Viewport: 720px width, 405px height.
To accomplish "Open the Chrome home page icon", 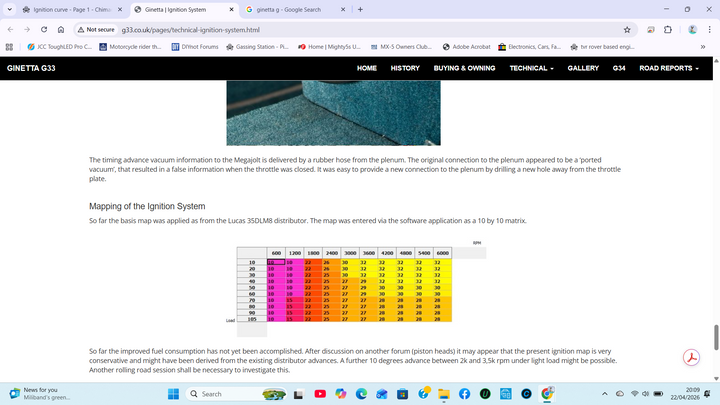I will click(x=63, y=29).
